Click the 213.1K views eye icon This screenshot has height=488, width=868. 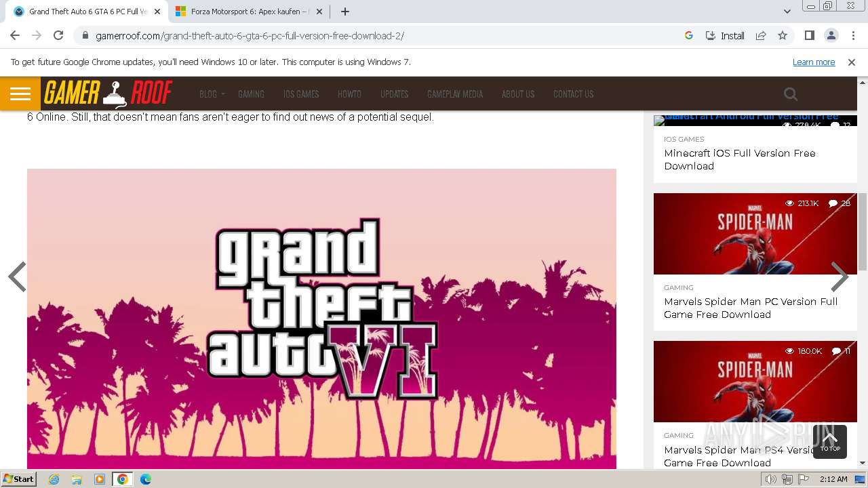point(789,203)
